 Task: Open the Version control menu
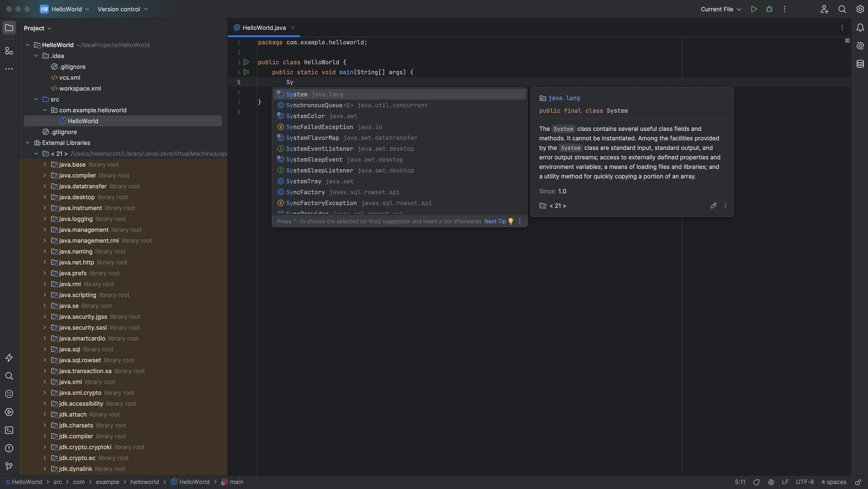(x=122, y=9)
